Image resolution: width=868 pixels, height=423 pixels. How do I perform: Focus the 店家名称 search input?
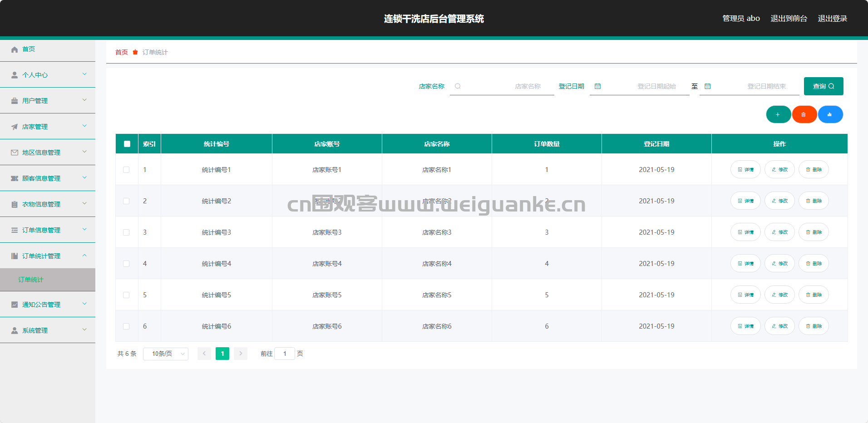pyautogui.click(x=502, y=86)
